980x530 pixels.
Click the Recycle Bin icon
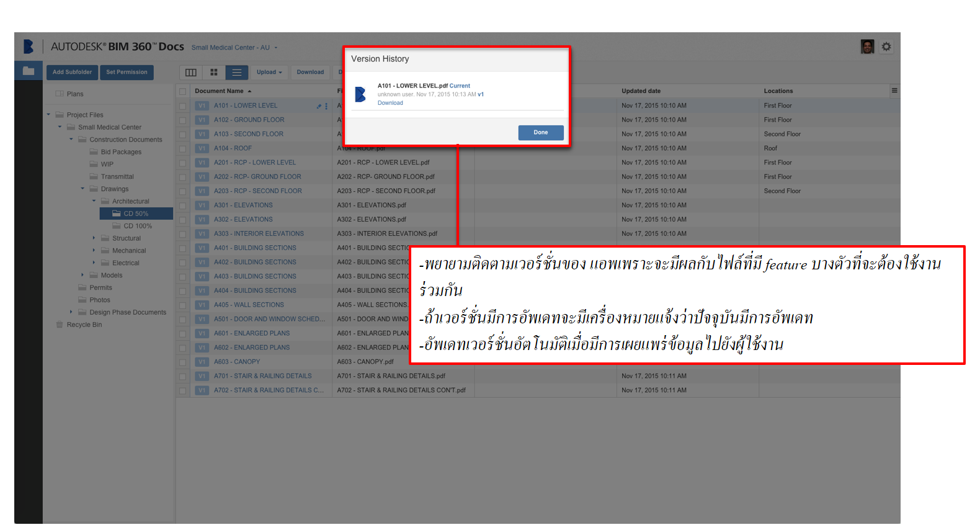(x=60, y=325)
